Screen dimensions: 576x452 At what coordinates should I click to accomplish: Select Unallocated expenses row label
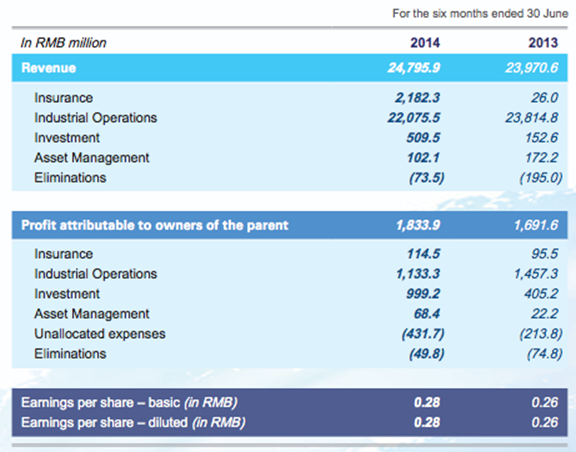pos(100,334)
